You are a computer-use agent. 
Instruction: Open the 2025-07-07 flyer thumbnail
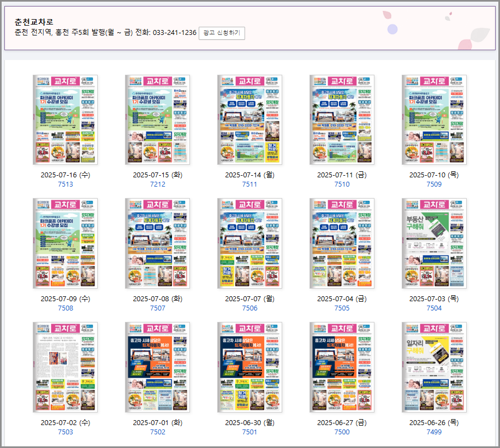coord(249,244)
